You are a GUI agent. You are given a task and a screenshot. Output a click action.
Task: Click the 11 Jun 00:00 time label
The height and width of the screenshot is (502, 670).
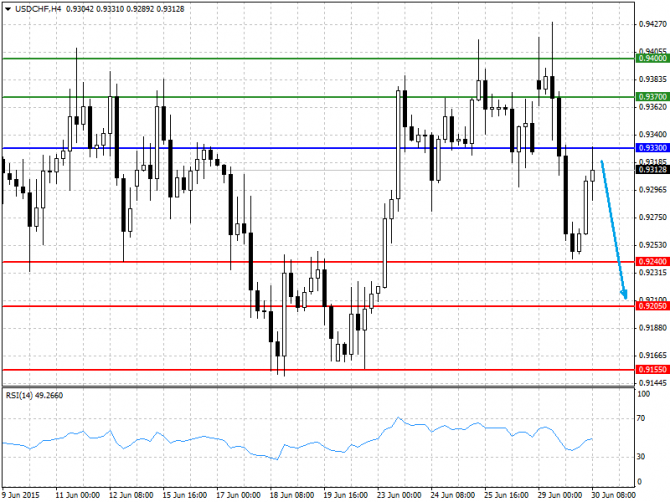(x=77, y=495)
